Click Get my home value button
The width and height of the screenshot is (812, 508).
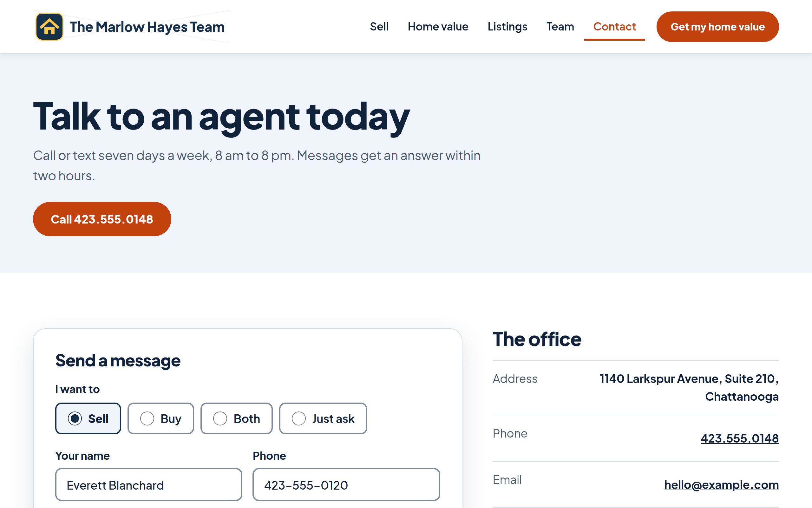pyautogui.click(x=717, y=27)
